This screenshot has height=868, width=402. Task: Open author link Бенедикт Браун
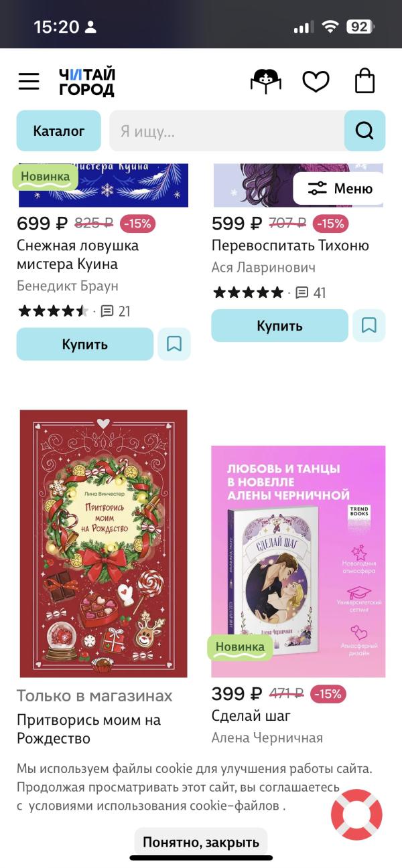(68, 286)
